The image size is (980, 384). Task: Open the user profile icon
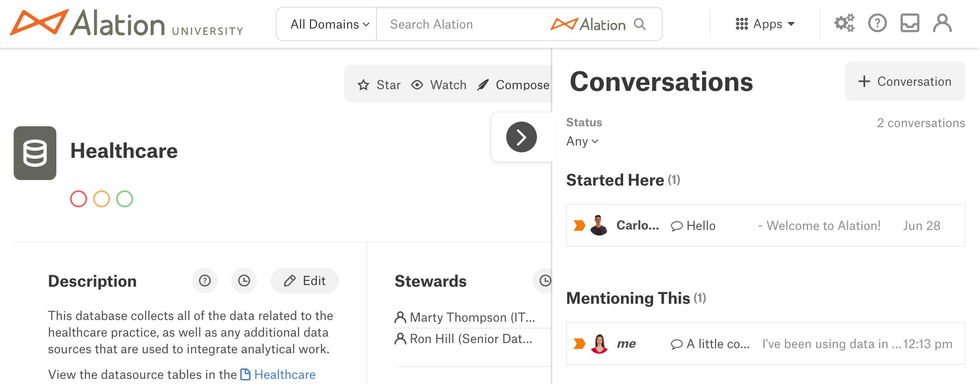tap(942, 23)
